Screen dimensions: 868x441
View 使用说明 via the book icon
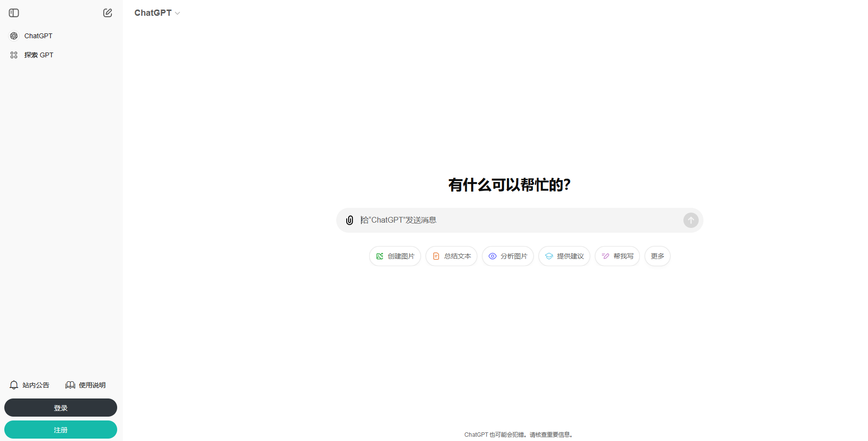[70, 385]
